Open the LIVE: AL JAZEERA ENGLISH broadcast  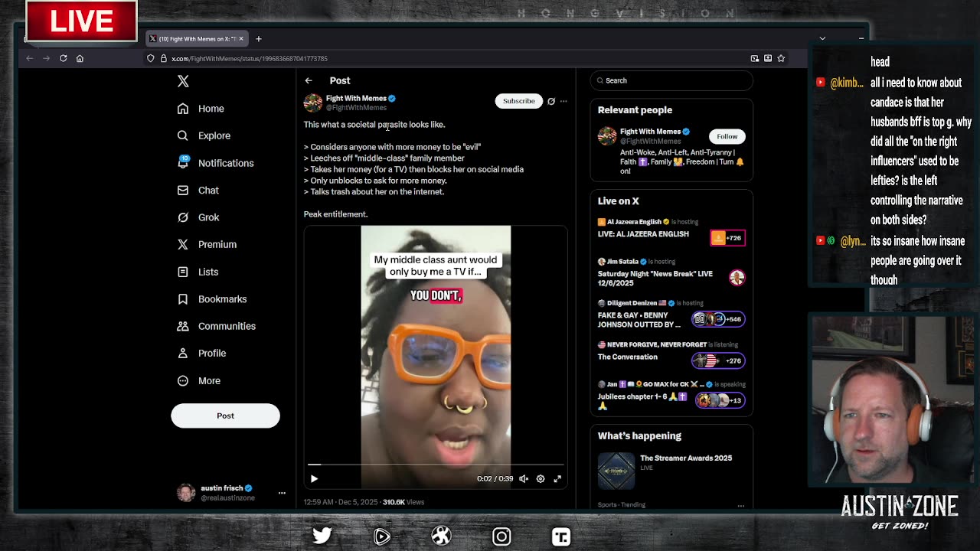pos(643,234)
